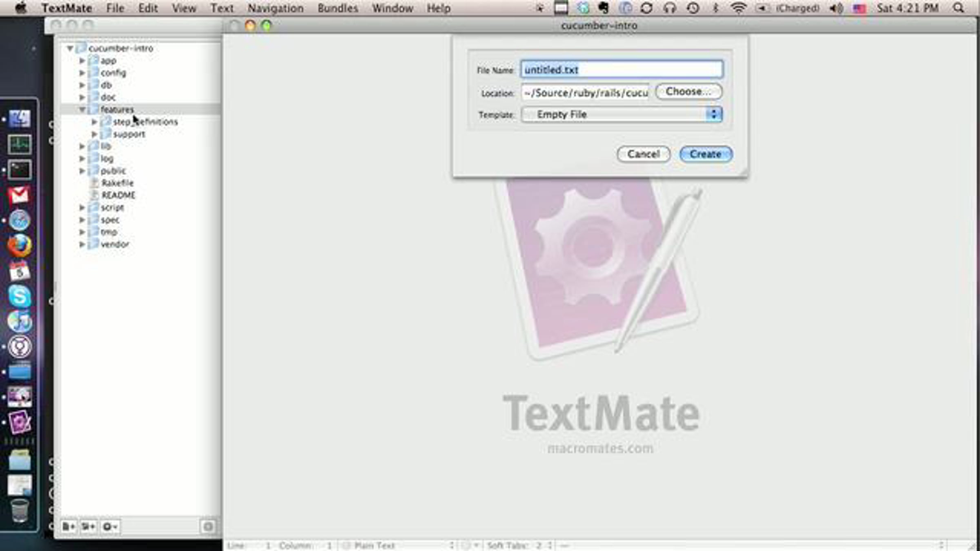Screen dimensions: 980x551
Task: Open Skype from the Dock
Action: pos(19,296)
